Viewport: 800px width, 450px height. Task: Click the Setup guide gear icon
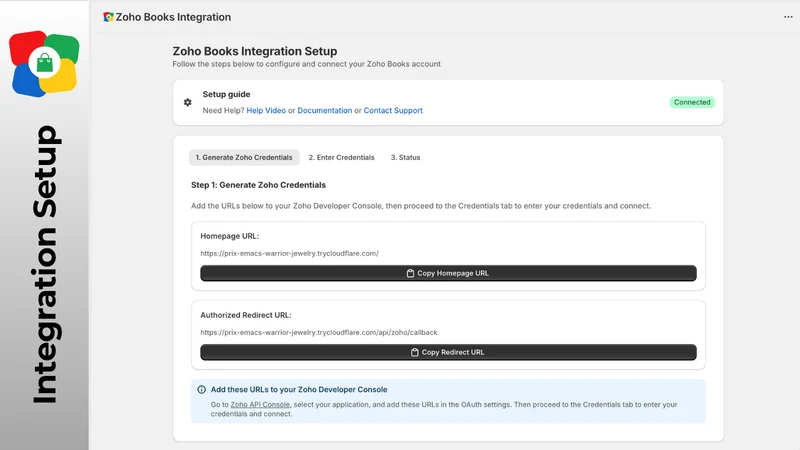click(188, 102)
